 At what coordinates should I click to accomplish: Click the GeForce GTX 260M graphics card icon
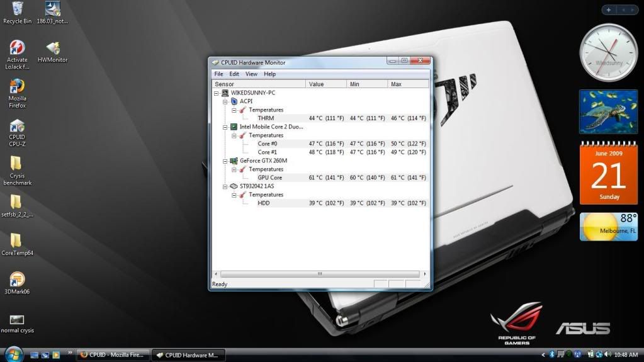(x=234, y=161)
